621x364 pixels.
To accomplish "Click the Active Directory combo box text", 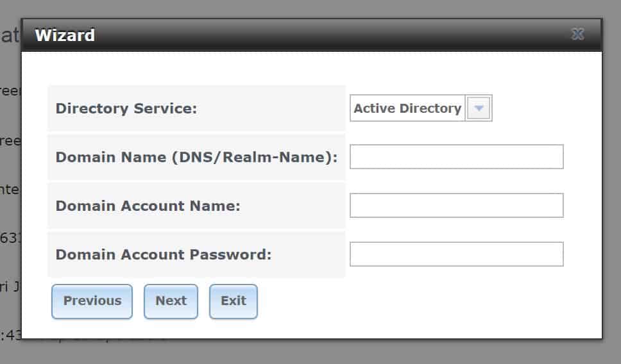I will click(407, 108).
